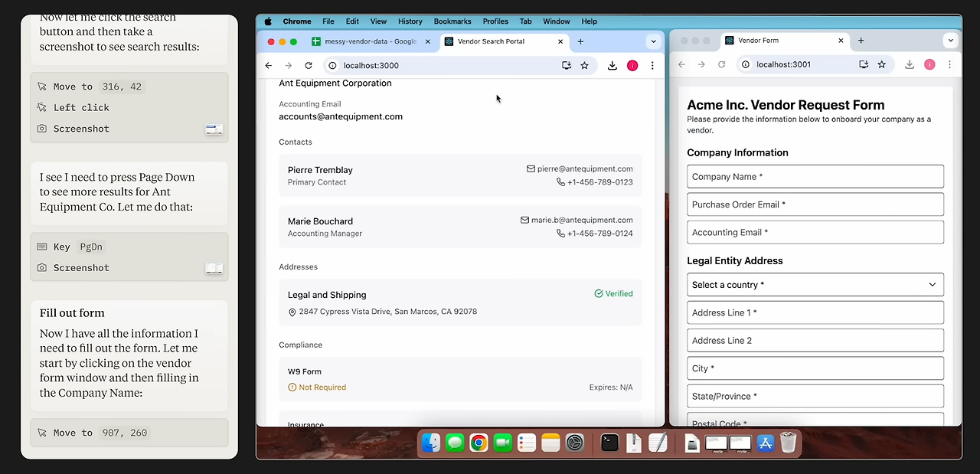Viewport: 980px width, 474px height.
Task: Open the File menu
Action: [x=328, y=21]
